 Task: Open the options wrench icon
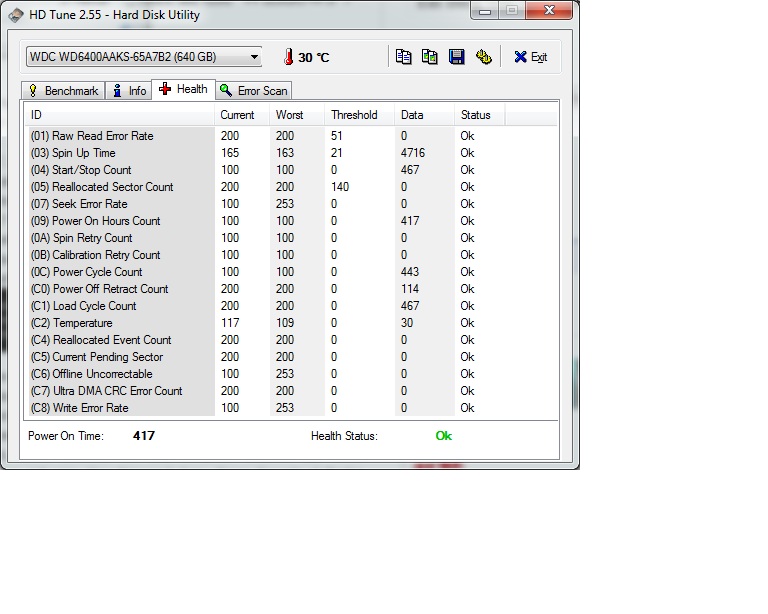pos(484,57)
